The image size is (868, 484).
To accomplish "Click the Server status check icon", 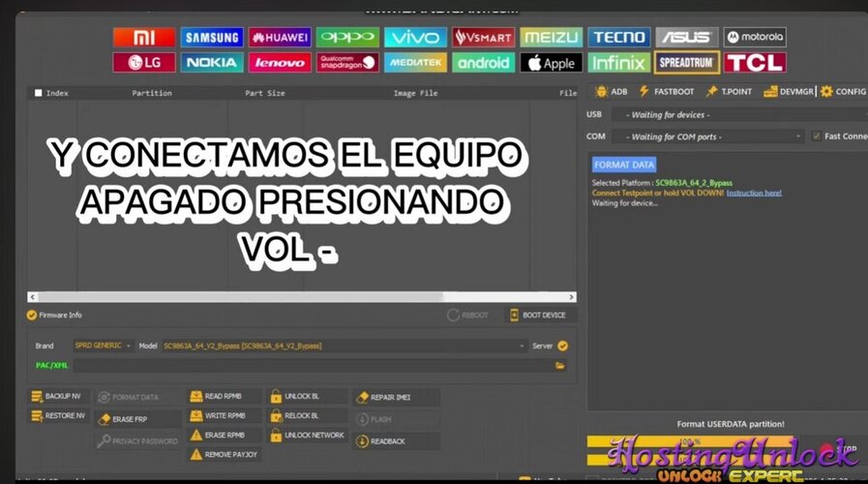I will click(562, 346).
